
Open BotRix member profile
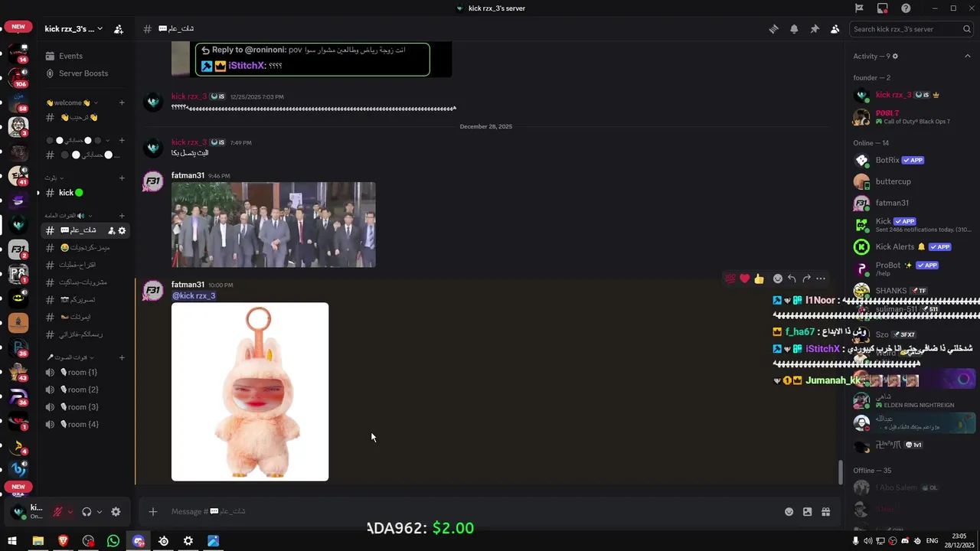click(911, 161)
